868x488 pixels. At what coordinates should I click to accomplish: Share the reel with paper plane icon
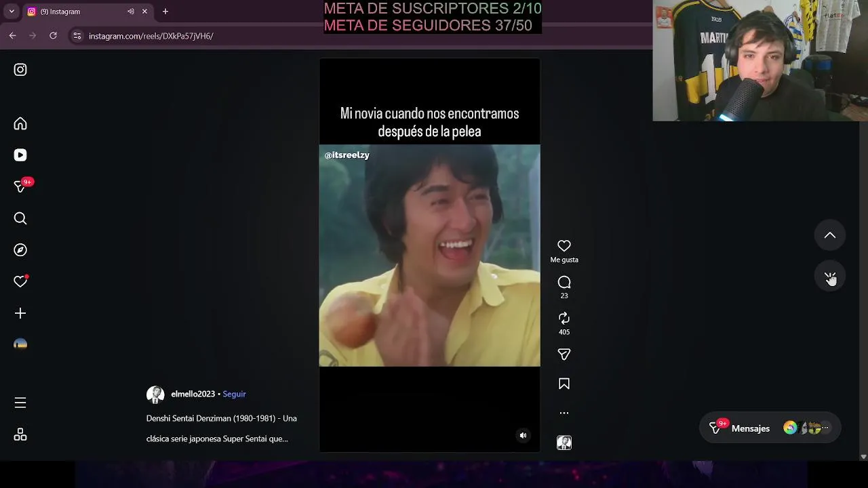click(x=564, y=354)
